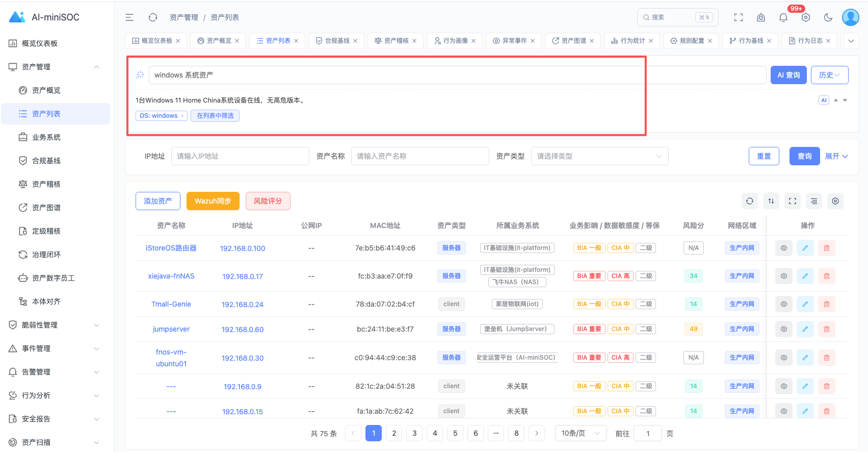Go to page 2 of results

394,433
